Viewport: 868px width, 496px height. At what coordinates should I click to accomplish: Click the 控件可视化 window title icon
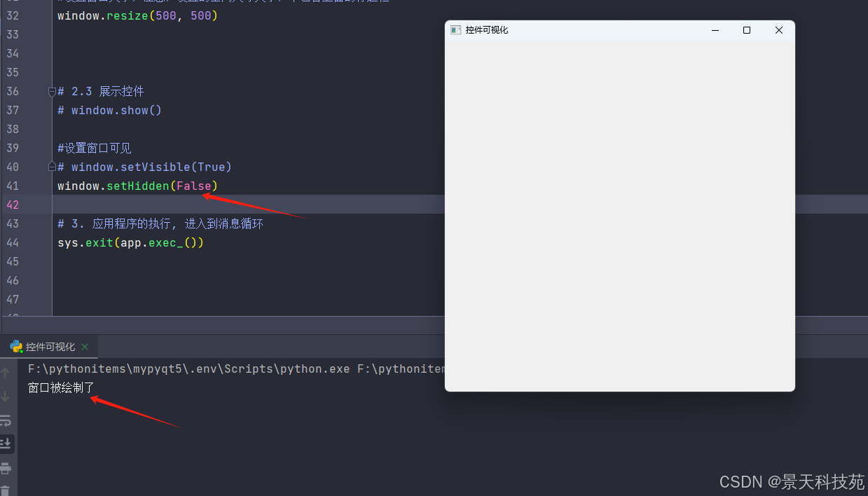(x=455, y=30)
